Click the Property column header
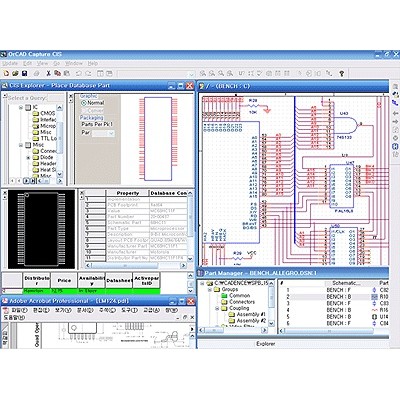 (128, 193)
